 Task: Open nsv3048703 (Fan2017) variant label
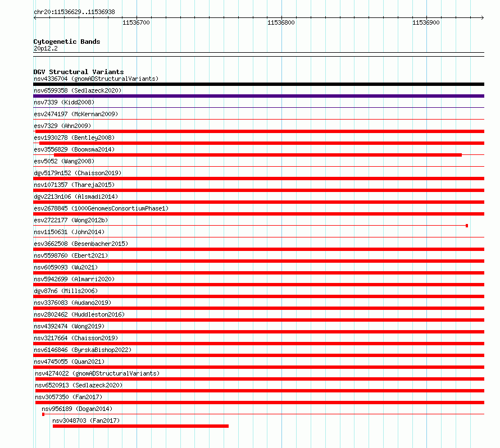tap(86, 420)
